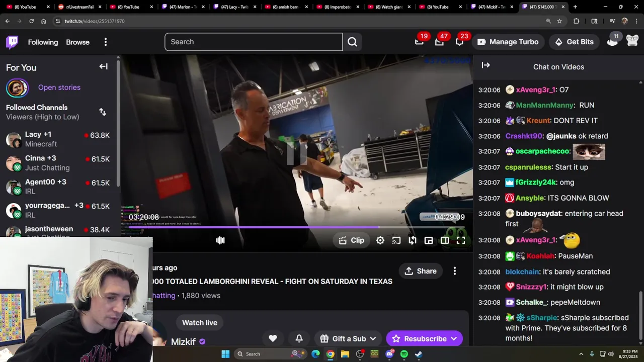Seek on the video progress bar
The image size is (644, 362).
click(297, 227)
